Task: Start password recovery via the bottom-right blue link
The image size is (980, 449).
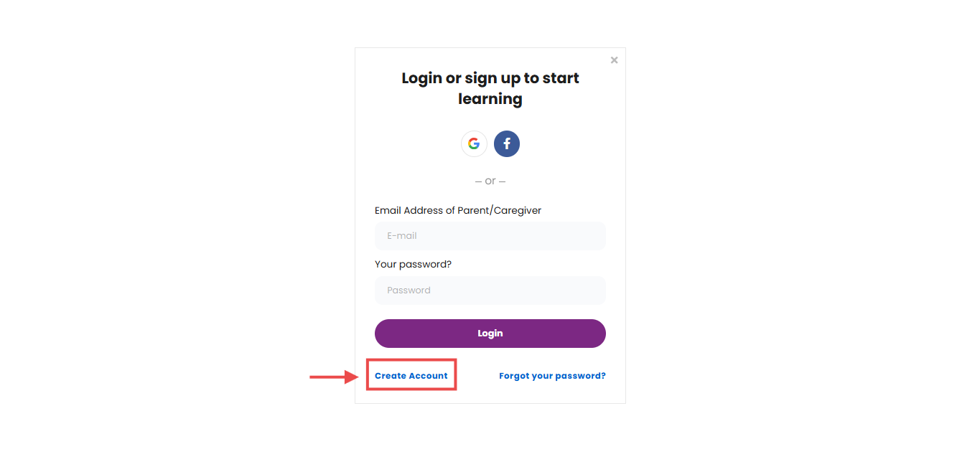Action: point(552,376)
